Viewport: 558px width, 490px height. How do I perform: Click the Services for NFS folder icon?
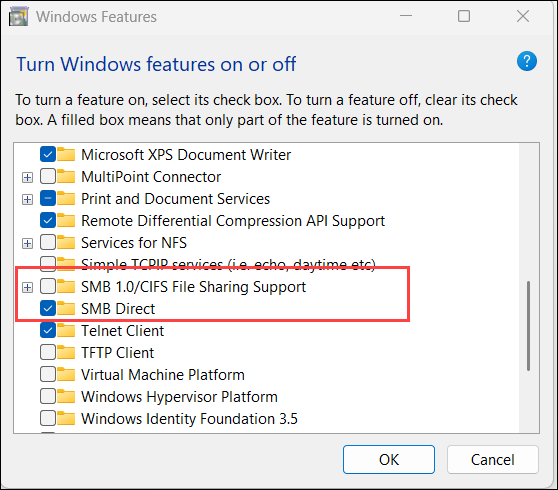66,243
